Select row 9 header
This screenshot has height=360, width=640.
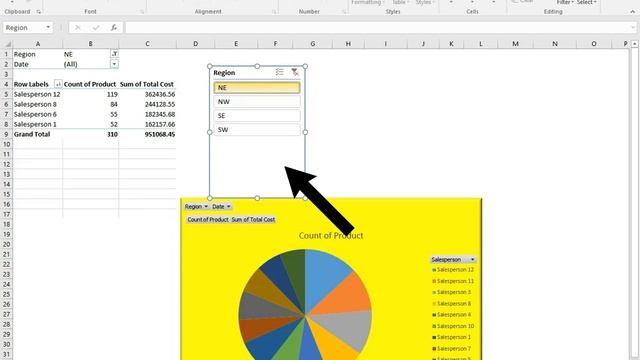point(6,134)
